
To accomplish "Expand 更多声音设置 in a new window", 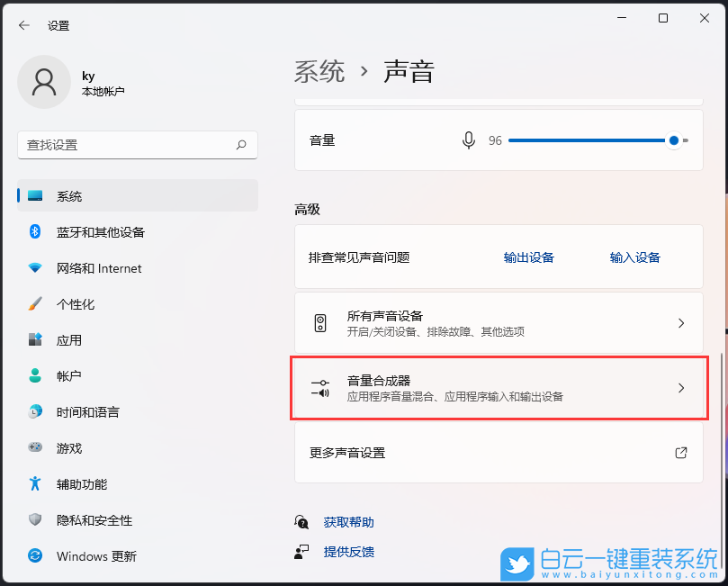I will pos(499,453).
